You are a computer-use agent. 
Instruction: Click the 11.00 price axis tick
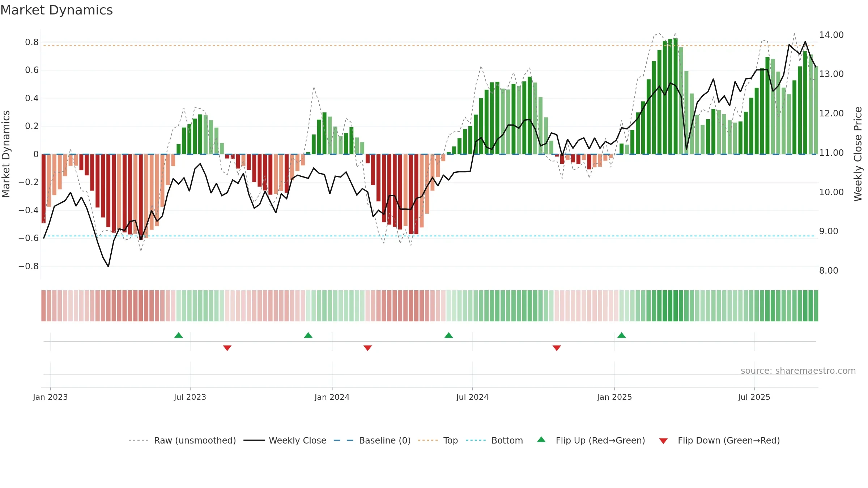coord(831,153)
